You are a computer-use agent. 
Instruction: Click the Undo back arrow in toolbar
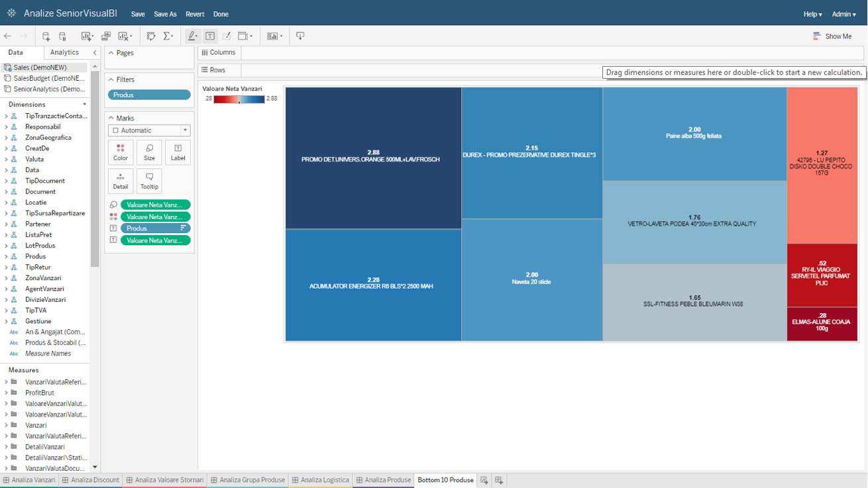(8, 36)
